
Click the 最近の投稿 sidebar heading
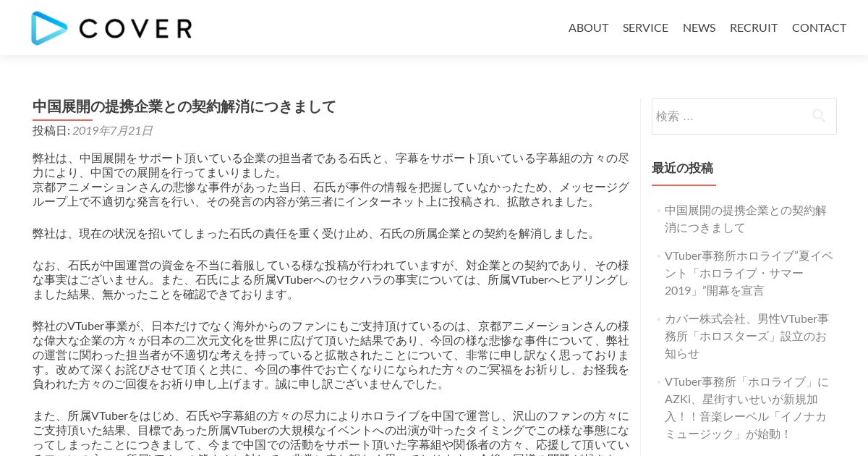click(x=682, y=168)
